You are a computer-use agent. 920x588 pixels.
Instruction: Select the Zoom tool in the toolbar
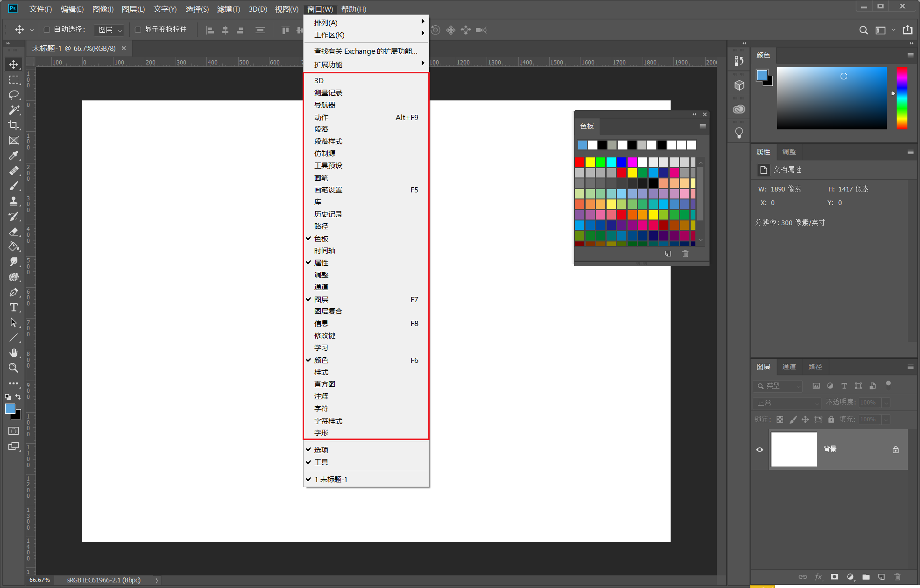(14, 368)
